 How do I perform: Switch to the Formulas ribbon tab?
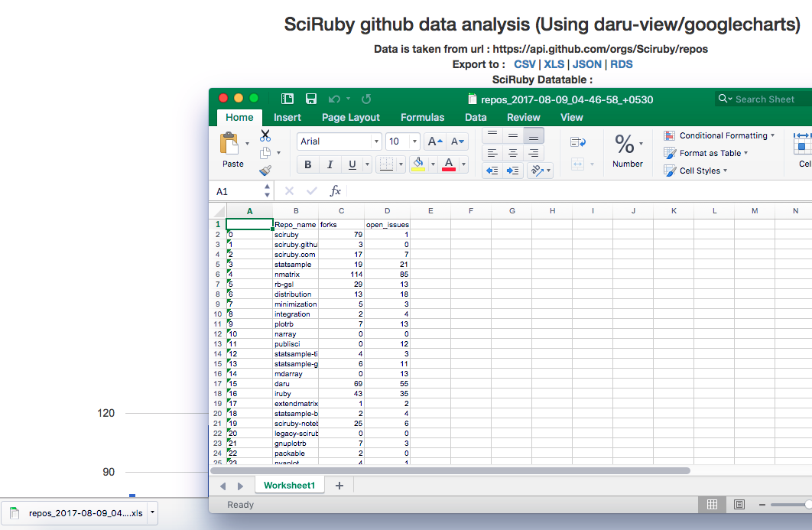(422, 117)
